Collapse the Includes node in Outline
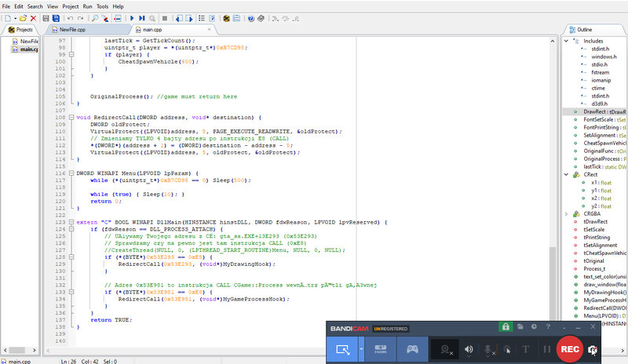The height and width of the screenshot is (364, 628). pyautogui.click(x=566, y=41)
